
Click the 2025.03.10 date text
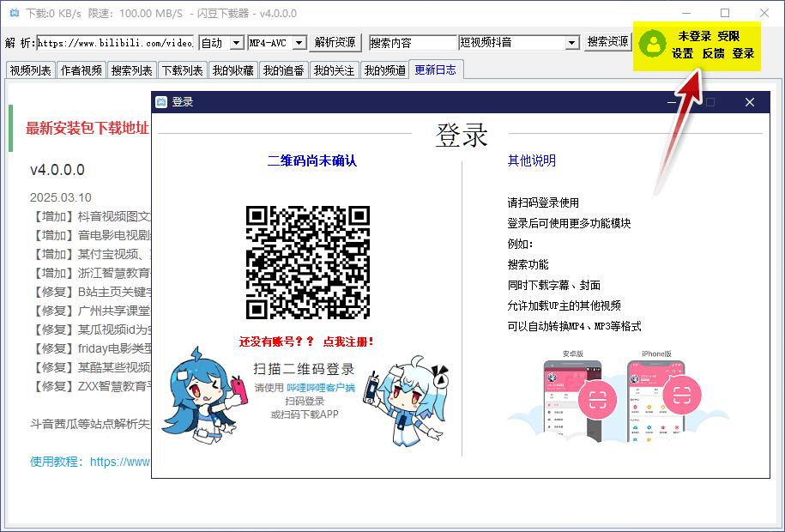[x=61, y=197]
